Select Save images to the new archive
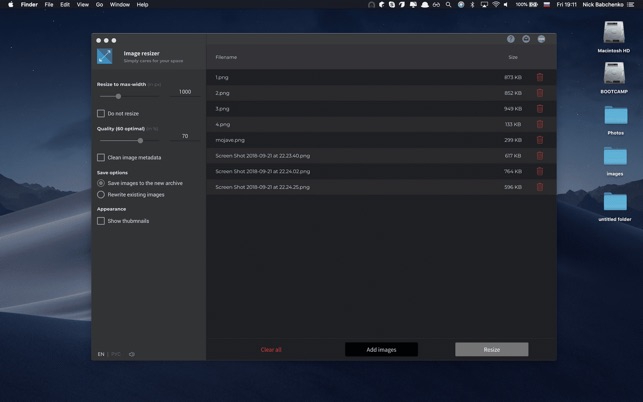The height and width of the screenshot is (402, 643). pyautogui.click(x=101, y=183)
